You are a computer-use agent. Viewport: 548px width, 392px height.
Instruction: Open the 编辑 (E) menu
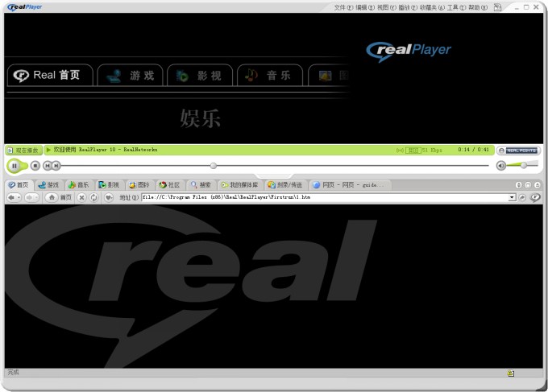point(365,7)
